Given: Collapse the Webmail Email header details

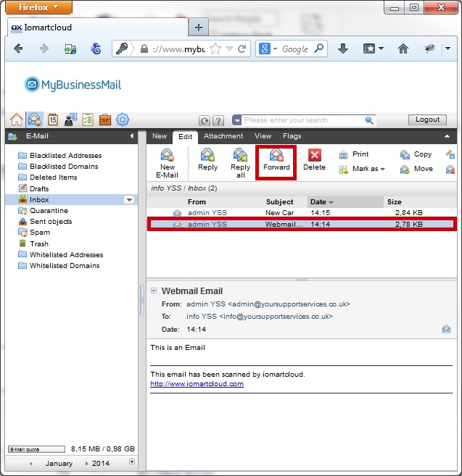Looking at the screenshot, I should click(x=154, y=291).
